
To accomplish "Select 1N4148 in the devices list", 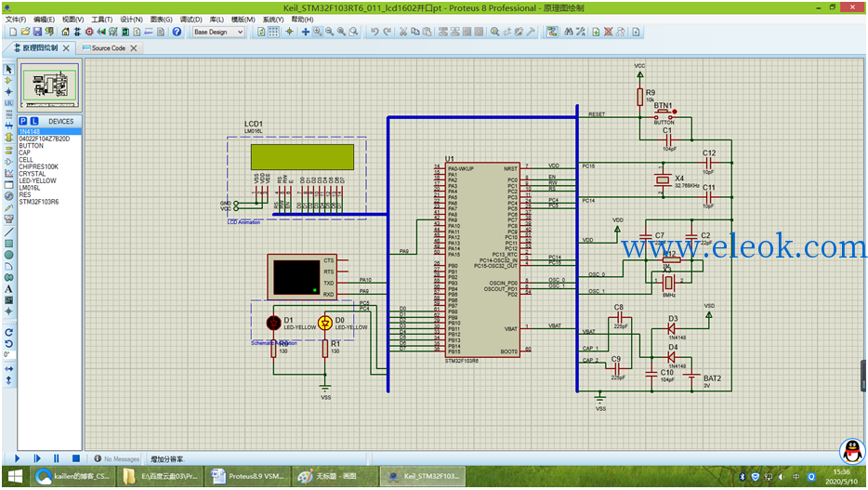I will point(49,132).
